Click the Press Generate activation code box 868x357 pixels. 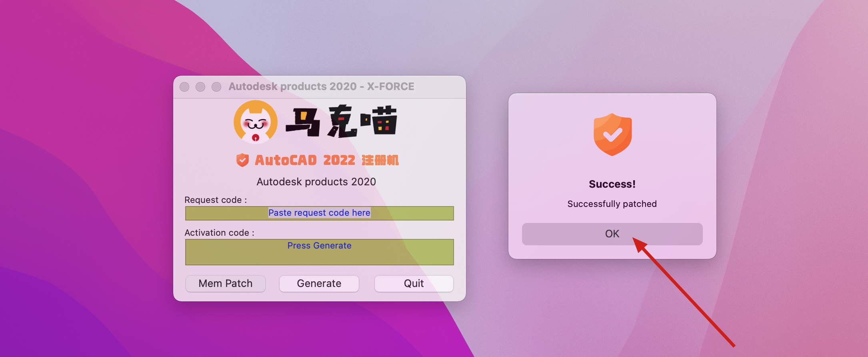click(320, 252)
